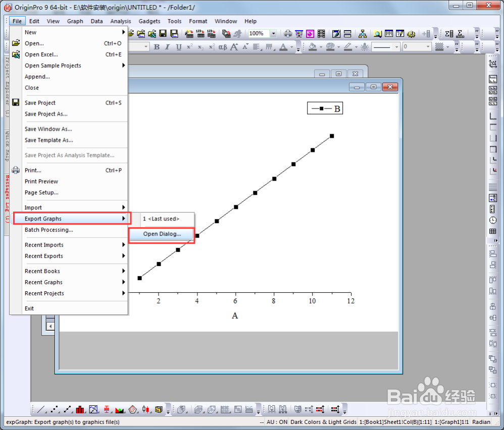Screen dimensions: 504x430
Task: Expand the Import submenu
Action: [x=123, y=207]
